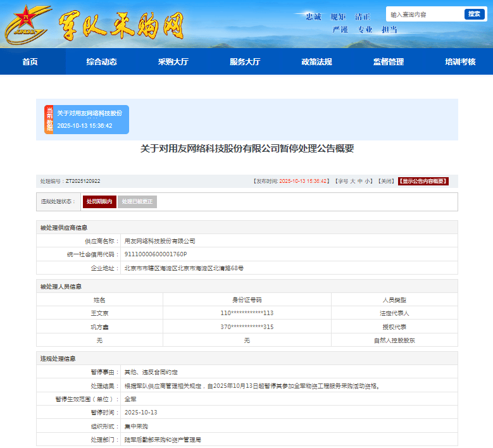The image size is (493, 448).
Task: Select 政策法规 in the navigation bar
Action: [316, 62]
